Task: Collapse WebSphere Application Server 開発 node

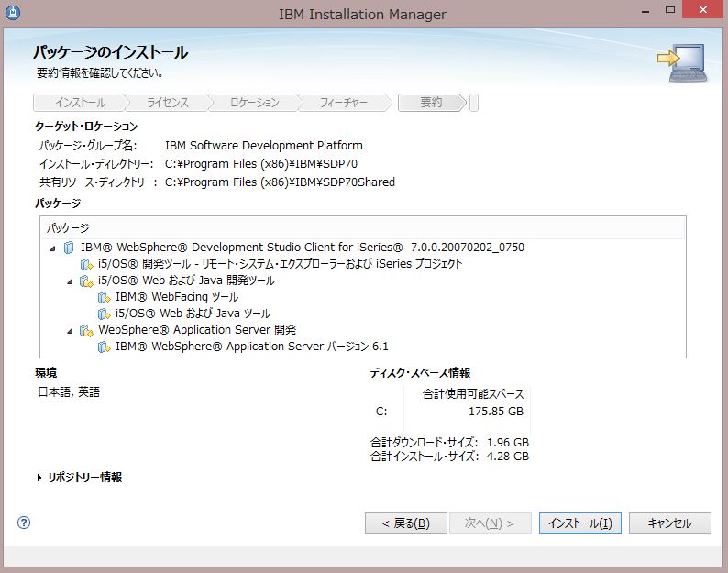Action: (x=70, y=331)
